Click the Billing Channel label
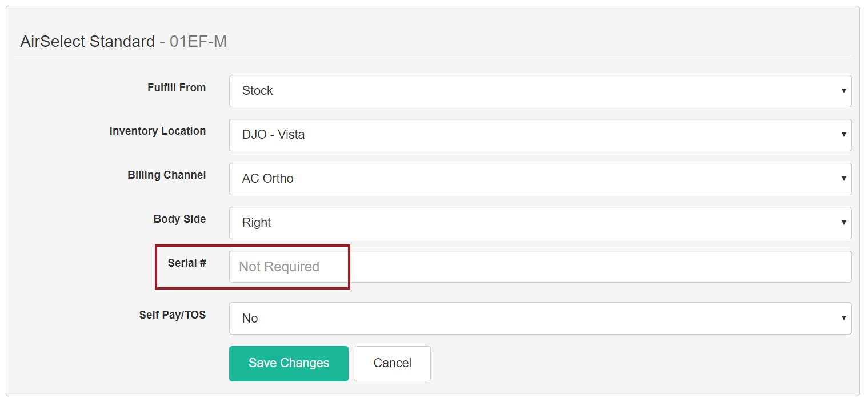The image size is (868, 402). [x=166, y=175]
